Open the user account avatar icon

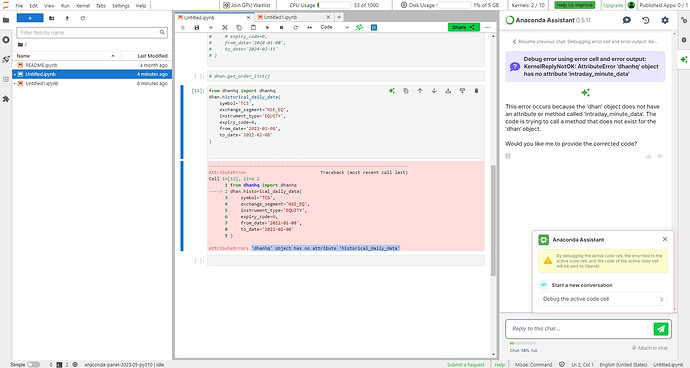click(x=631, y=5)
